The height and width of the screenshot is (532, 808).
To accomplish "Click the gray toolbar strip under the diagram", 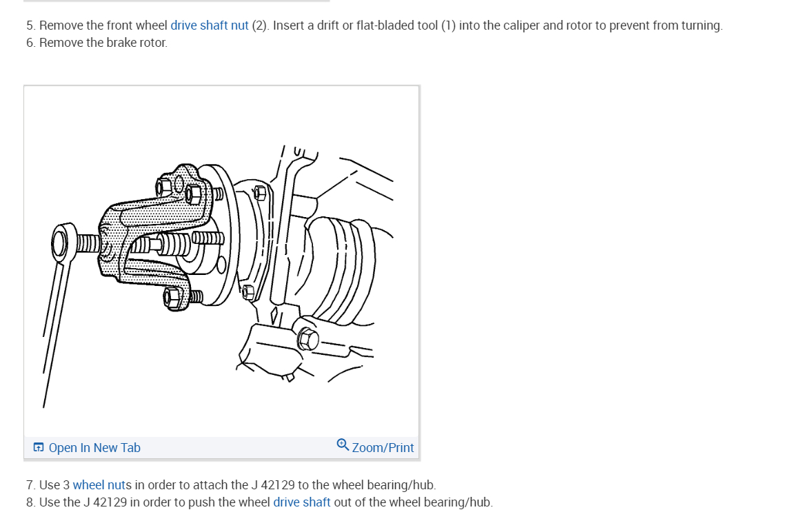I will pos(221,447).
